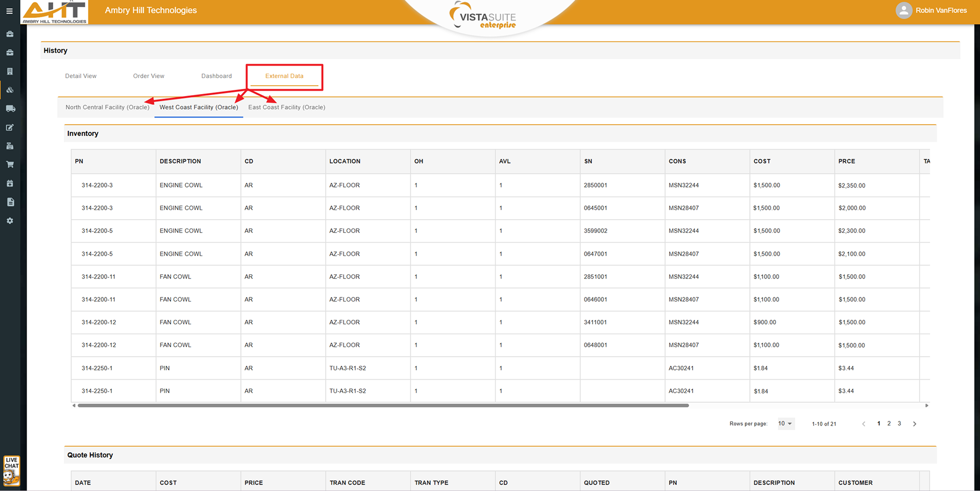Switch to the Detail View tab

coord(81,76)
